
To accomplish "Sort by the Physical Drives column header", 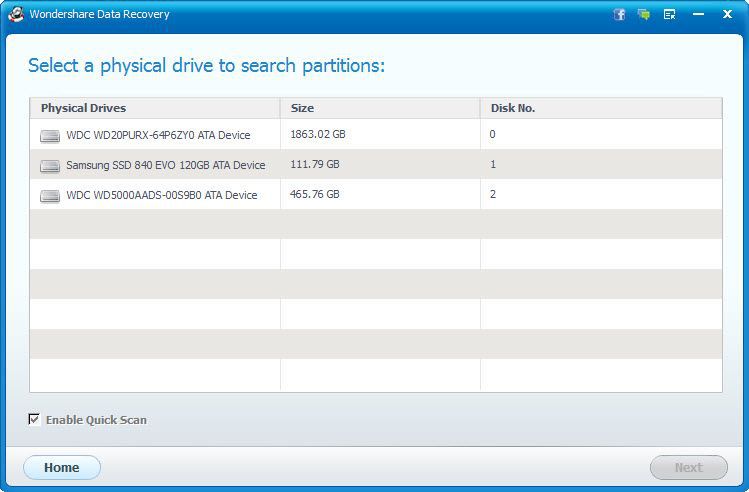I will click(155, 108).
